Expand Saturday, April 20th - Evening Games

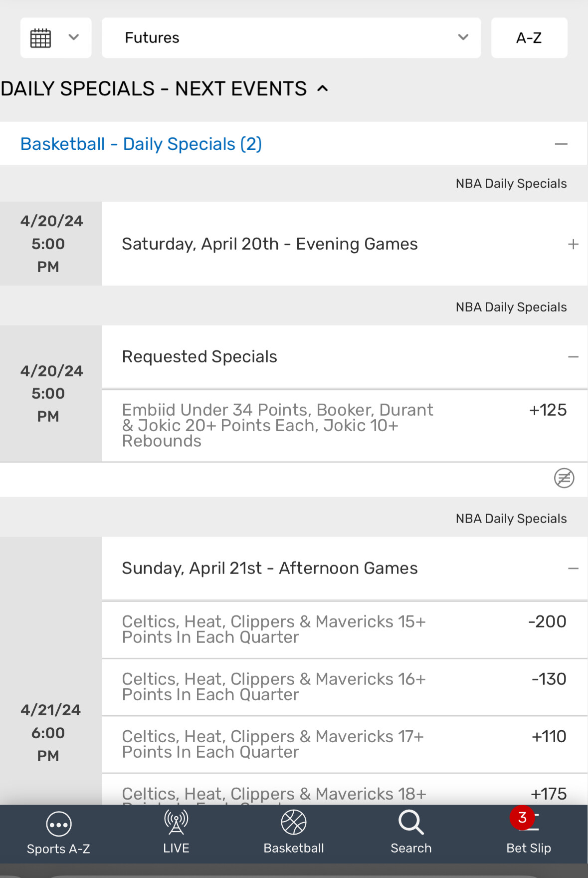573,244
